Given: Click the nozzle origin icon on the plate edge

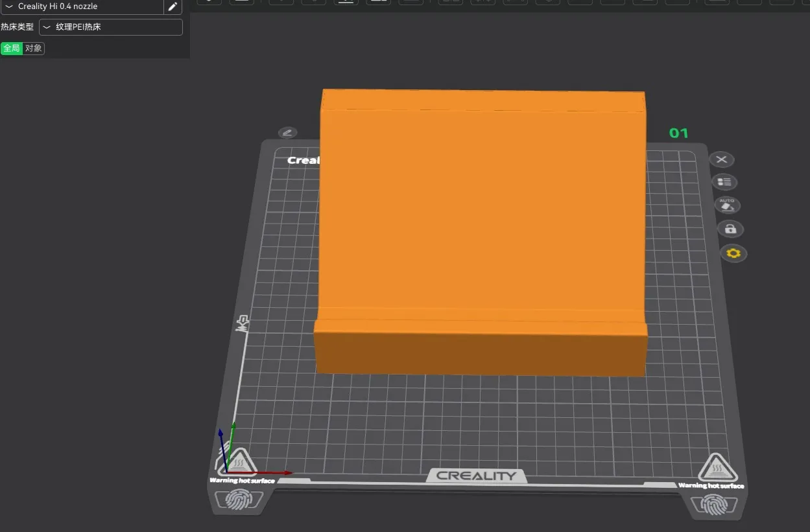Looking at the screenshot, I should point(243,323).
